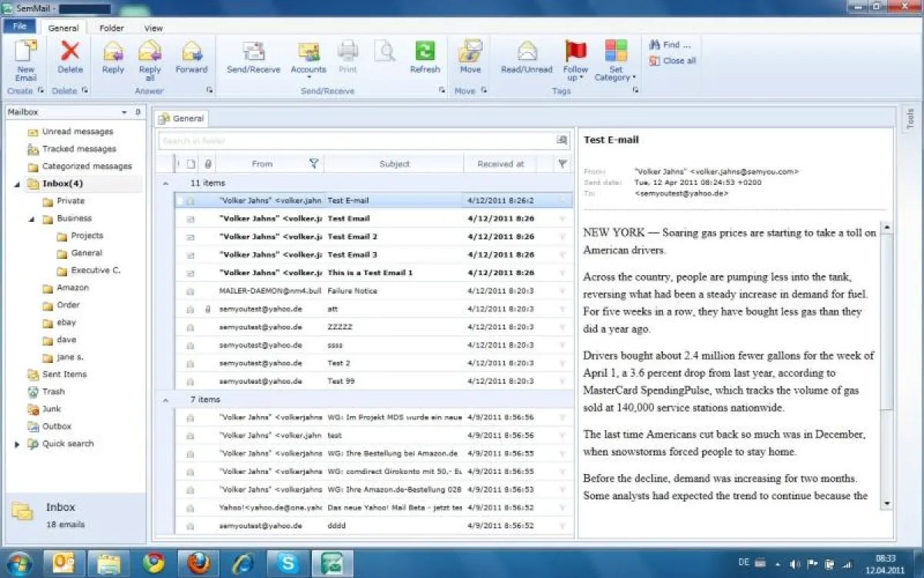Click the 'Find ...' button
Screen dimensions: 924x578
coord(667,46)
